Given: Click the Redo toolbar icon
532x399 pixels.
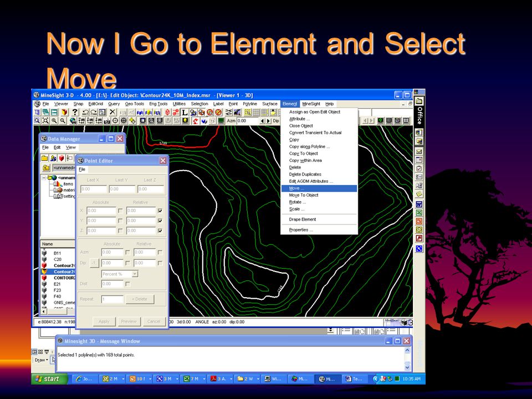Looking at the screenshot, I should tap(94, 112).
